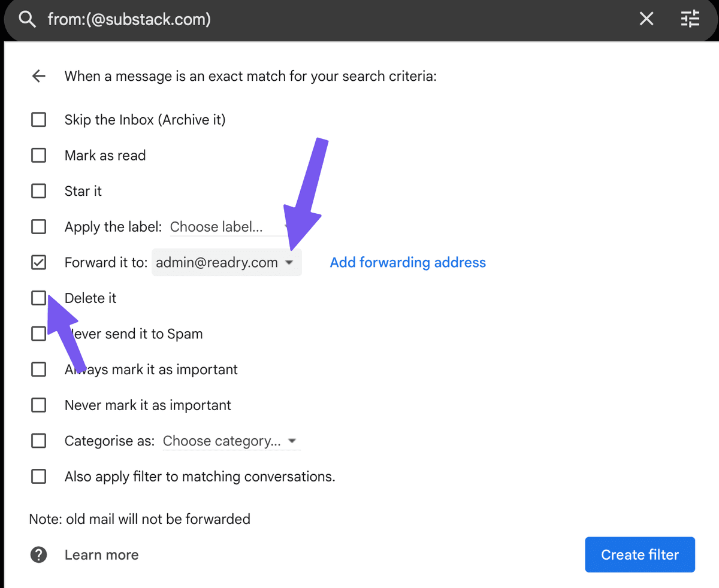The height and width of the screenshot is (588, 719).
Task: Open search options sliders icon
Action: click(690, 19)
